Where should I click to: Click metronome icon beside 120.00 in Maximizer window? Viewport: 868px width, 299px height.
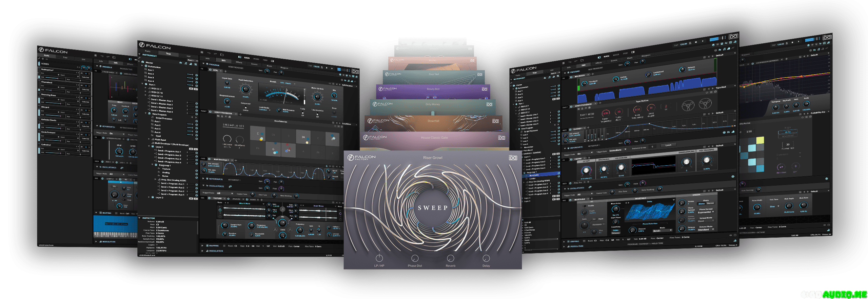690,43
